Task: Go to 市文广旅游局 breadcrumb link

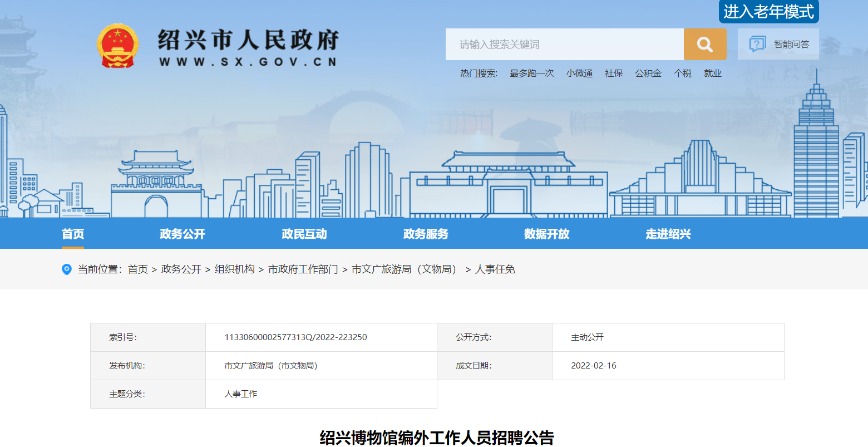Action: 406,269
